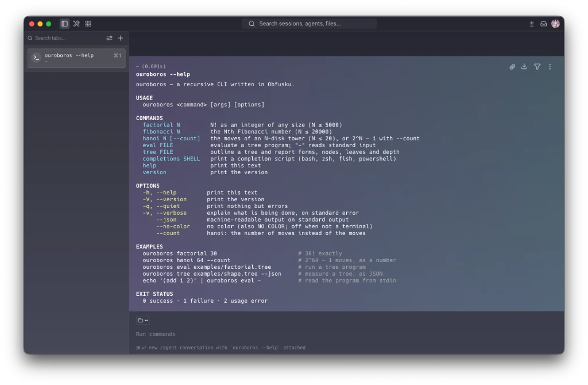This screenshot has height=385, width=588.
Task: Toggle the tabs sidebar panel icon
Action: (64, 24)
